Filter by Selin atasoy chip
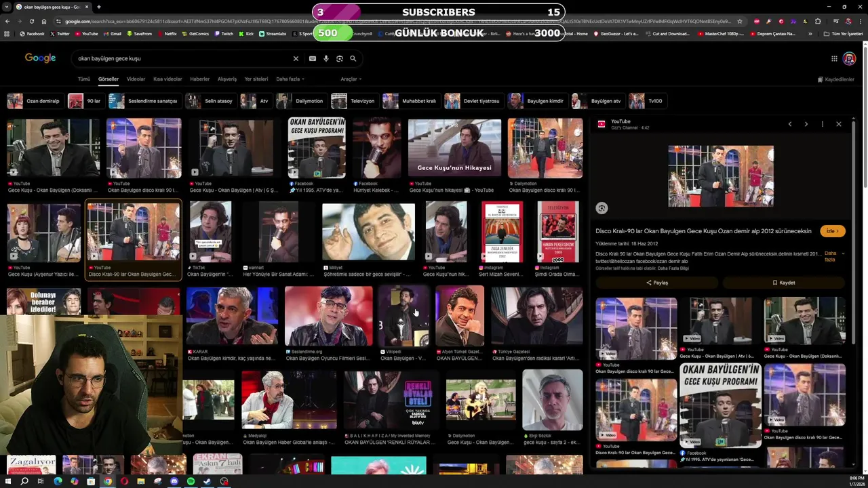Screen dimensions: 868x488 click(210, 101)
